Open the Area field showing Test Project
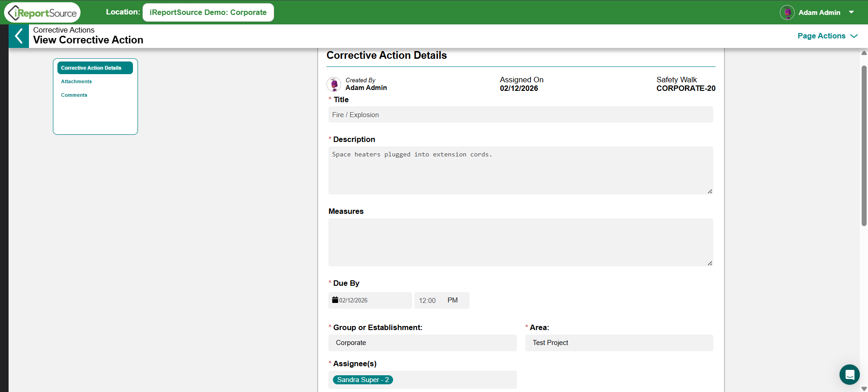This screenshot has width=868, height=392. click(x=619, y=343)
